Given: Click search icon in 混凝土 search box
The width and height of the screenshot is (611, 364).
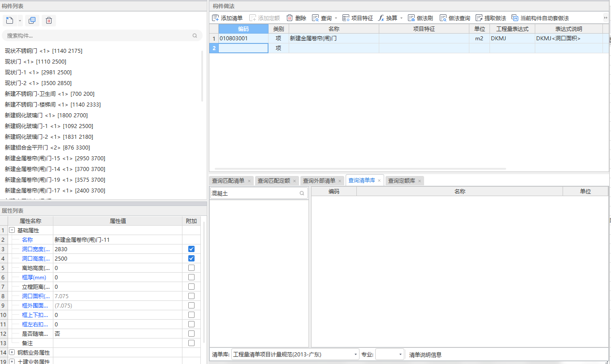Looking at the screenshot, I should (302, 193).
